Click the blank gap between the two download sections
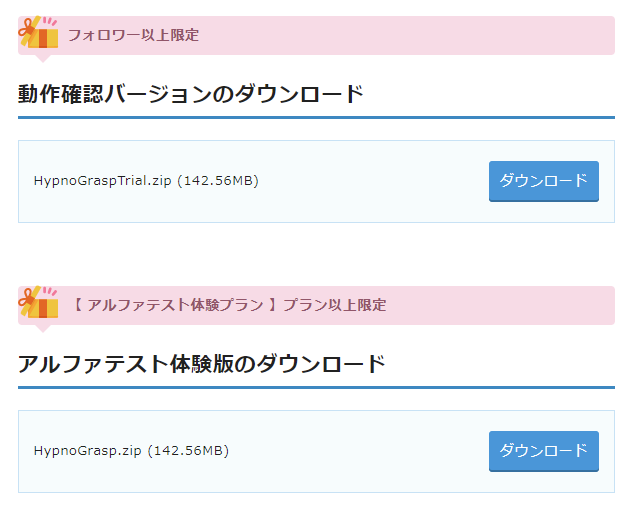Image resolution: width=625 pixels, height=507 pixels. pos(316,254)
